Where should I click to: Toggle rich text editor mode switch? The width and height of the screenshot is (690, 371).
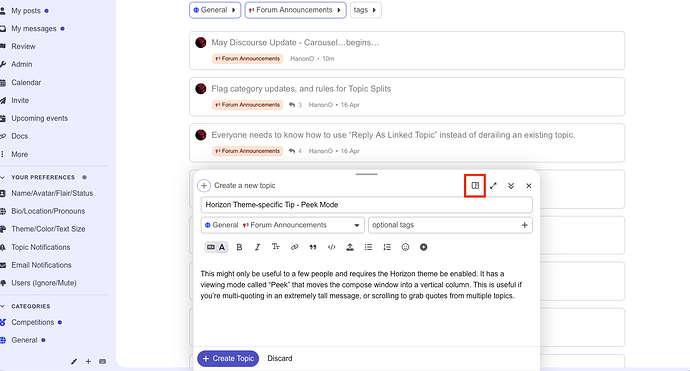pyautogui.click(x=217, y=247)
